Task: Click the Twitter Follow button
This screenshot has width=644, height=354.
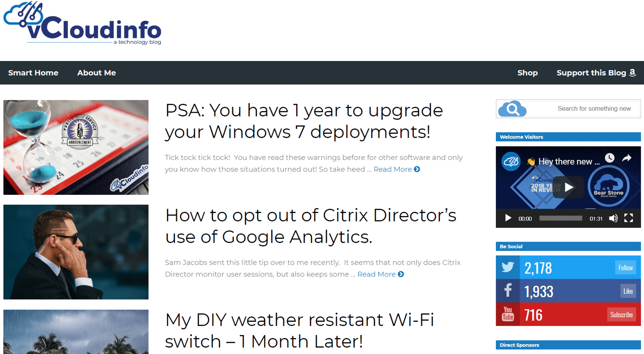Action: point(625,267)
